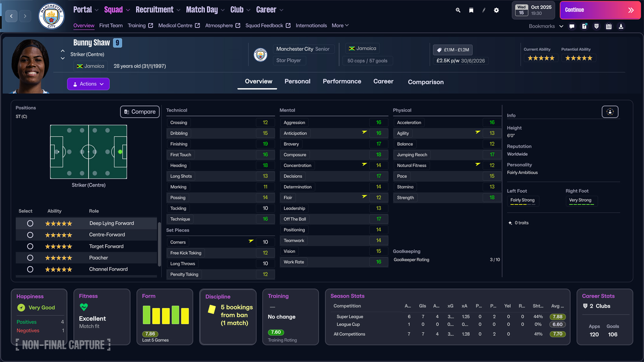Viewport: 644px width, 362px height.
Task: Open the player alert card icon near Bookmarks
Action: point(584,26)
